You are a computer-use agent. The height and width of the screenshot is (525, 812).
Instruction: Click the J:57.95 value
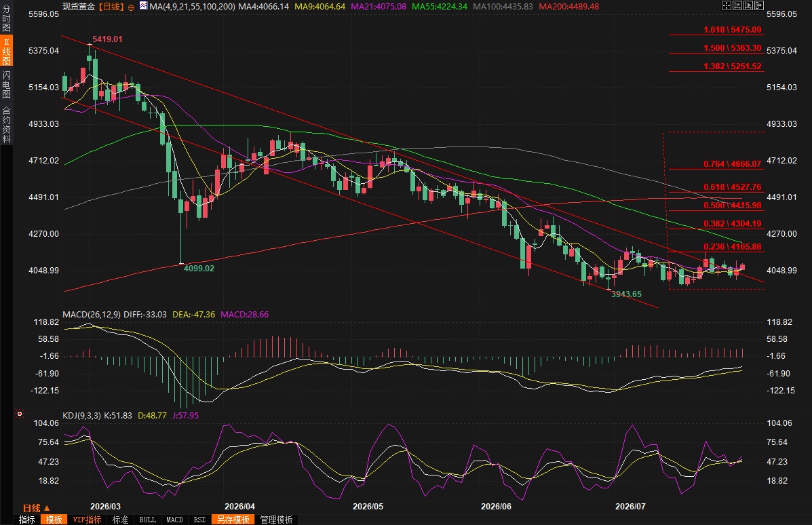[x=185, y=415]
